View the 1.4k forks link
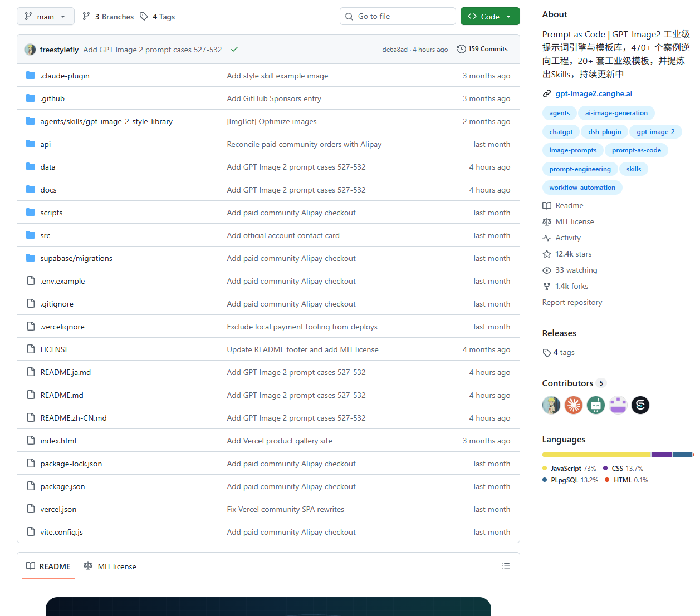 click(x=566, y=286)
